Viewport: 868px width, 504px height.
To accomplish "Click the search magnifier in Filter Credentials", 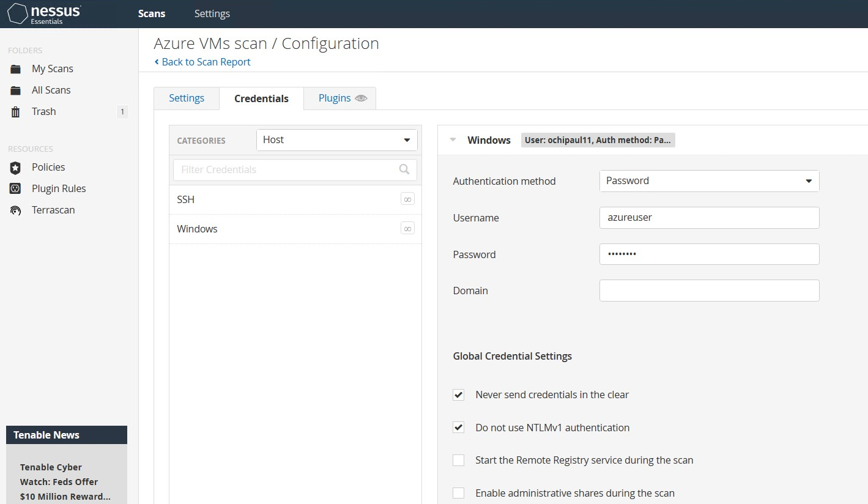I will [404, 169].
